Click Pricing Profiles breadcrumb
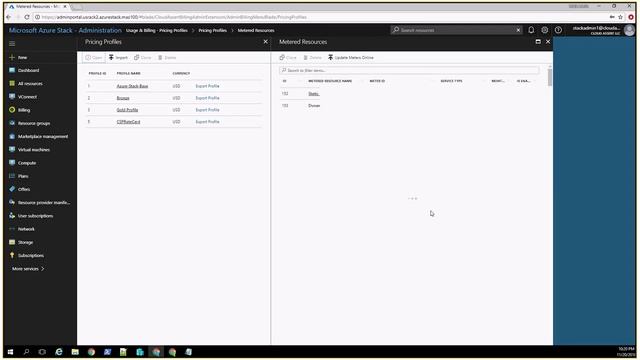The image size is (640, 360). click(x=212, y=31)
